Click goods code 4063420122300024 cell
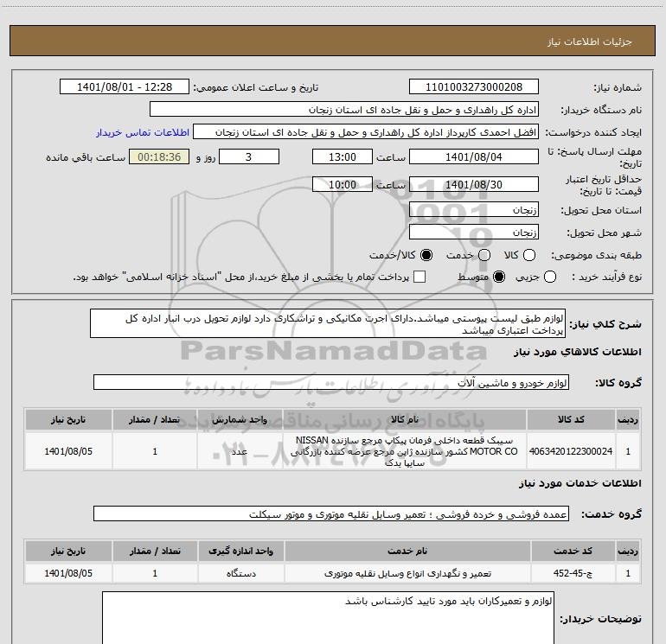The height and width of the screenshot is (644, 666). (x=571, y=451)
